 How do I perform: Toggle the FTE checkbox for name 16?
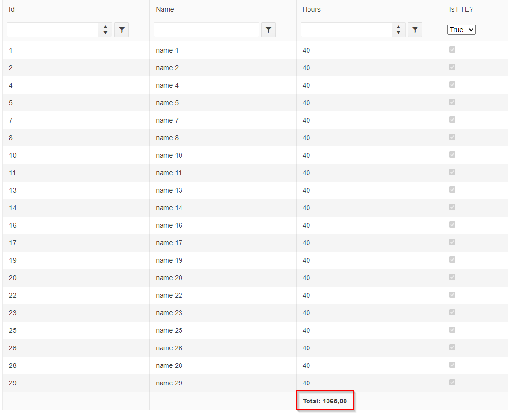[452, 224]
